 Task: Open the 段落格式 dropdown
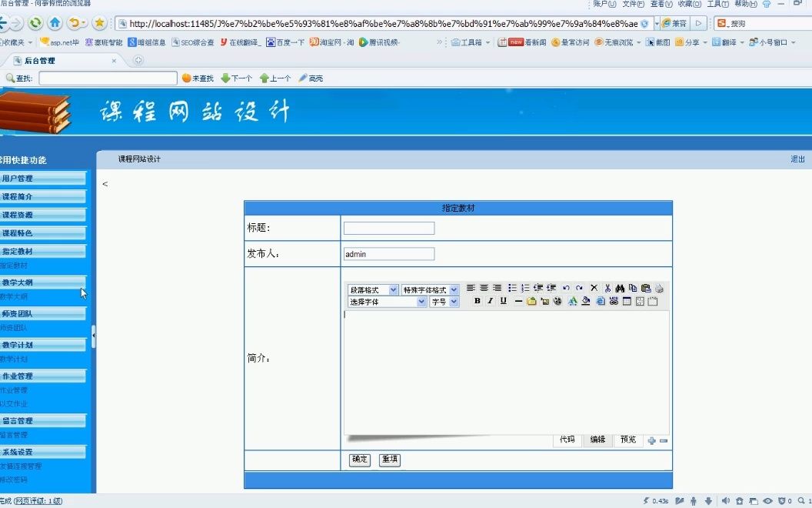tap(373, 289)
